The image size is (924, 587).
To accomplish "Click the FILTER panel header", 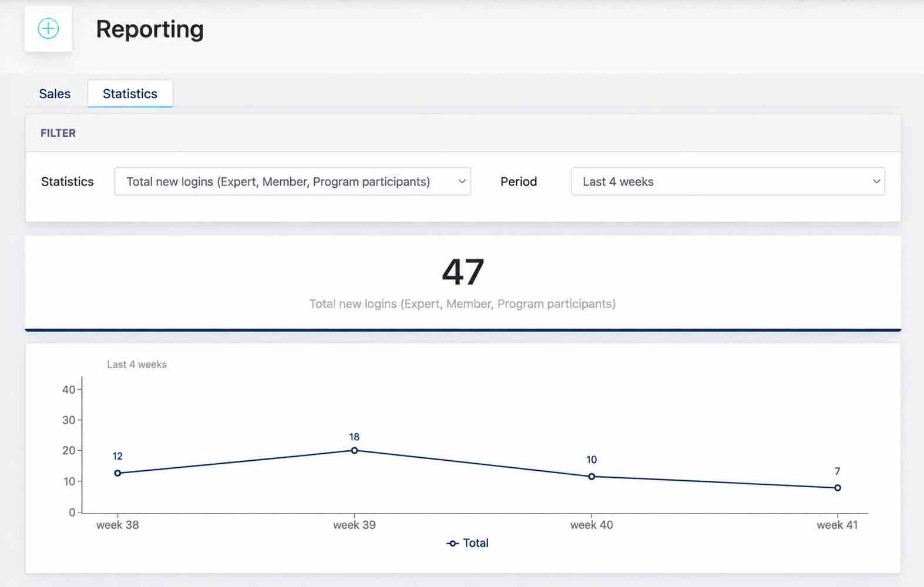I will [x=463, y=133].
